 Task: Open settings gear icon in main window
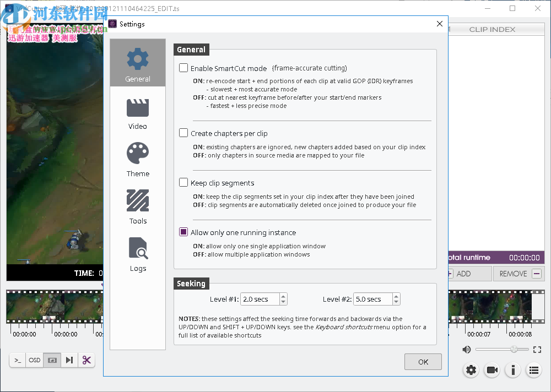pos(471,370)
